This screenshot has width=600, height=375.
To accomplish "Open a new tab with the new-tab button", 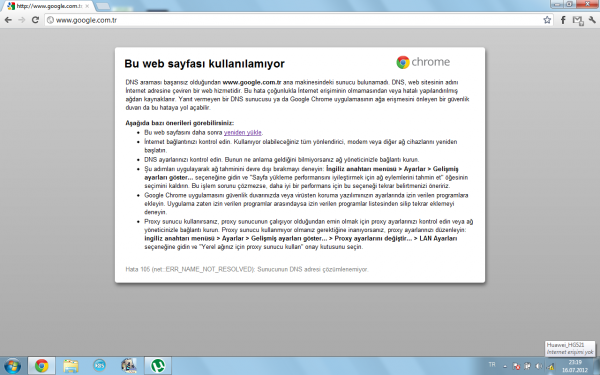I will (103, 6).
